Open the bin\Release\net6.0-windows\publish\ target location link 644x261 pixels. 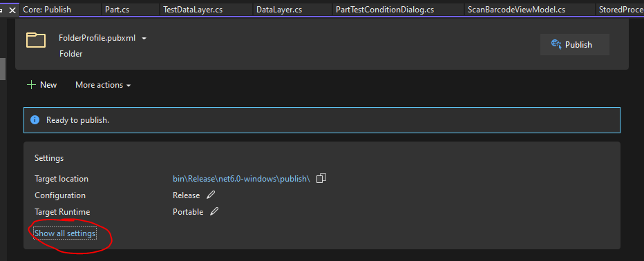pyautogui.click(x=242, y=179)
